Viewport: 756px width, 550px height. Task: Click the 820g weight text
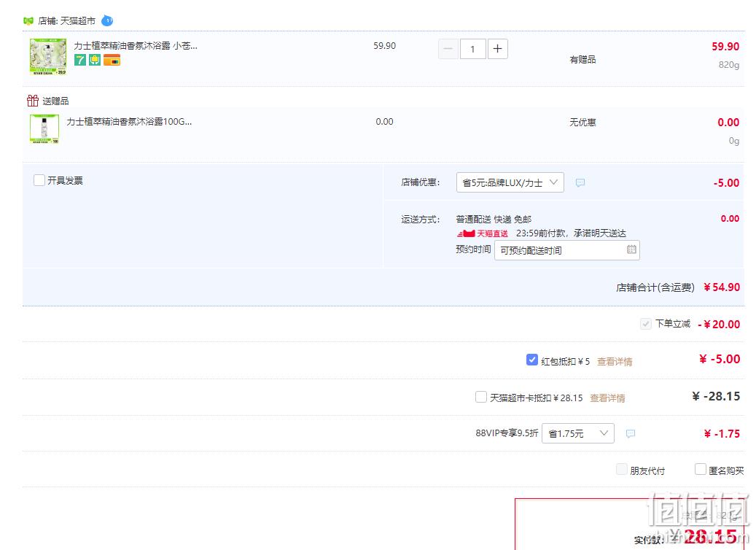pyautogui.click(x=729, y=65)
